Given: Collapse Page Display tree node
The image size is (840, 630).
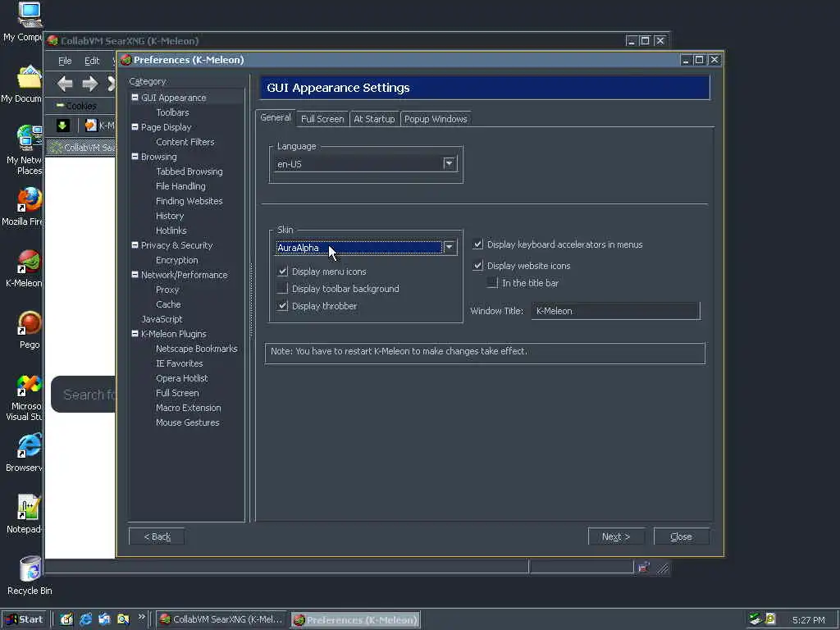Looking at the screenshot, I should click(135, 127).
